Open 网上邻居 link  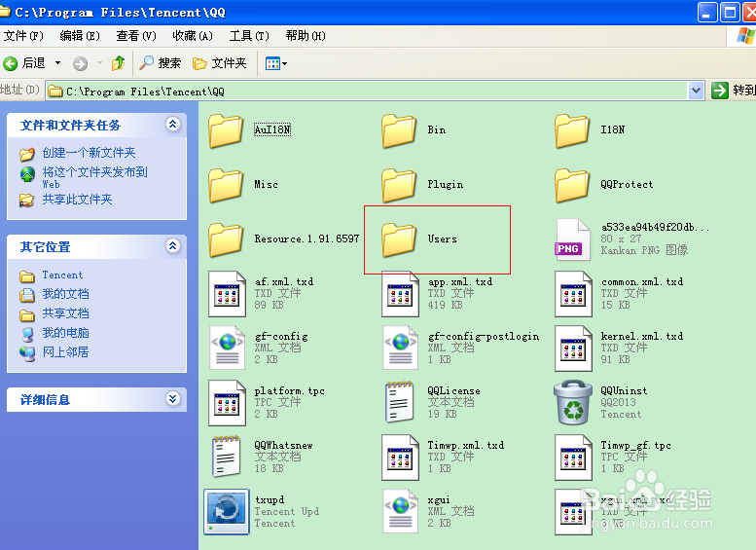[x=65, y=352]
